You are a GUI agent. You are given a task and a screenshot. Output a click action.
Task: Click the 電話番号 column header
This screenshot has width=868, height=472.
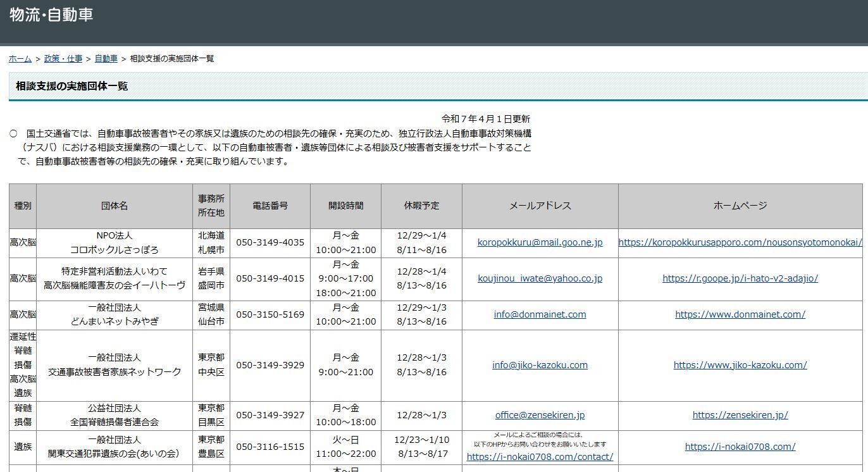click(270, 206)
